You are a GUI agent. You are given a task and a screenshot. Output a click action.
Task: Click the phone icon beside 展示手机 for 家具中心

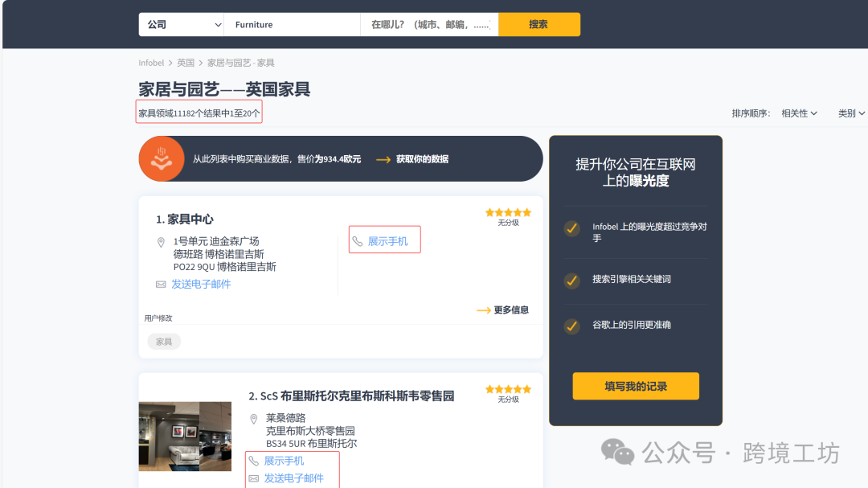click(358, 240)
